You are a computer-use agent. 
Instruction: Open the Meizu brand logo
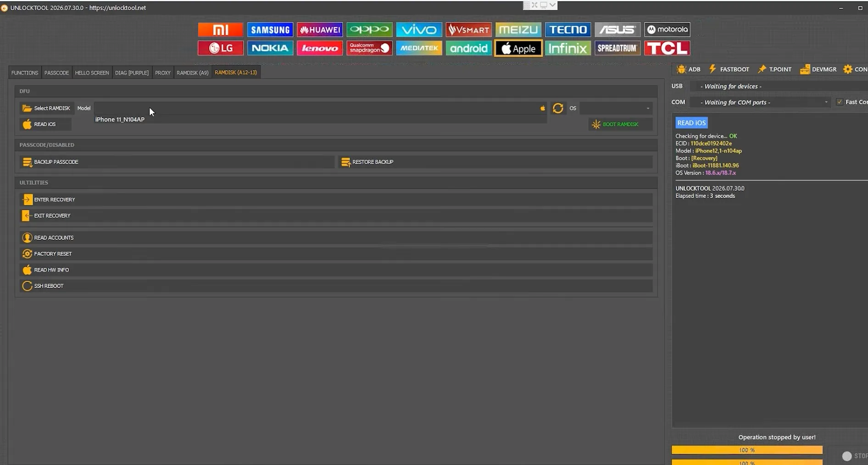click(x=518, y=30)
